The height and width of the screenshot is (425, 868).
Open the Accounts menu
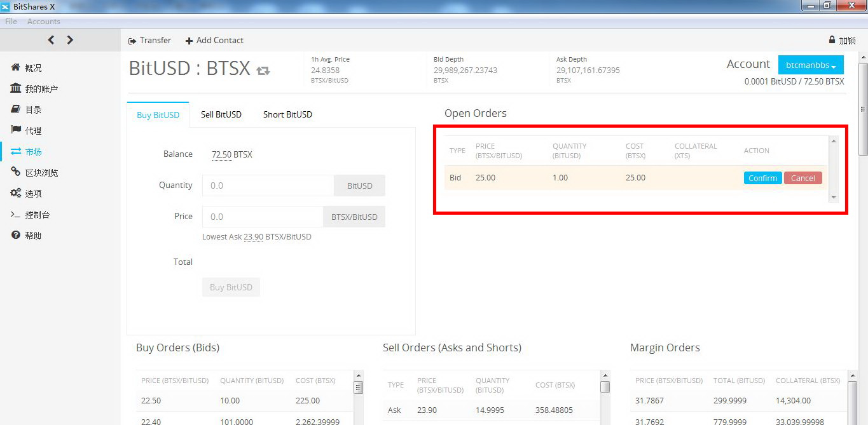[x=44, y=22]
